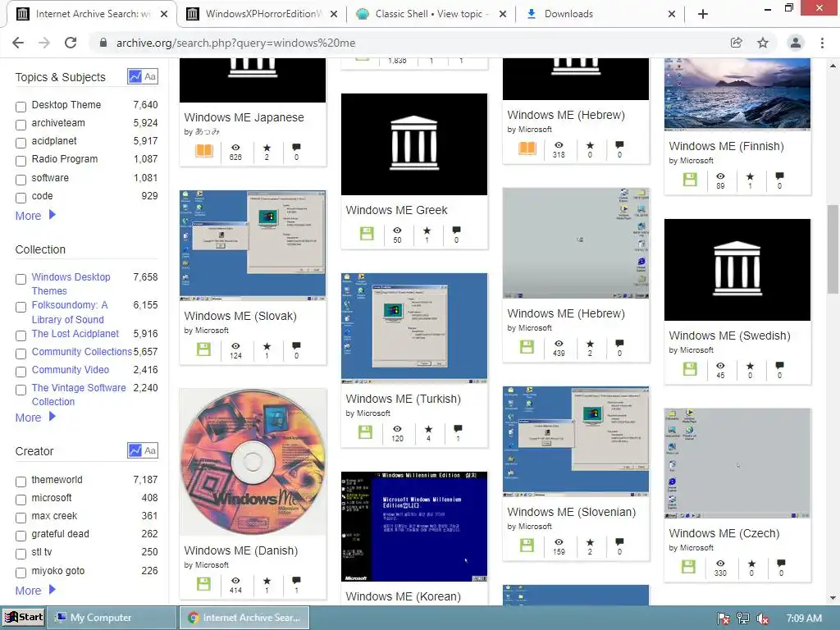Open the Chrome profile avatar

(796, 43)
